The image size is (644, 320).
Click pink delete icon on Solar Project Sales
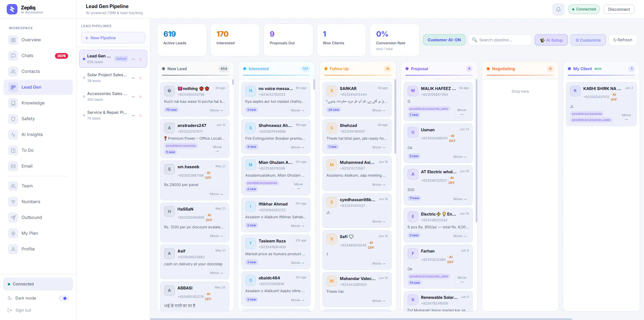click(x=141, y=78)
